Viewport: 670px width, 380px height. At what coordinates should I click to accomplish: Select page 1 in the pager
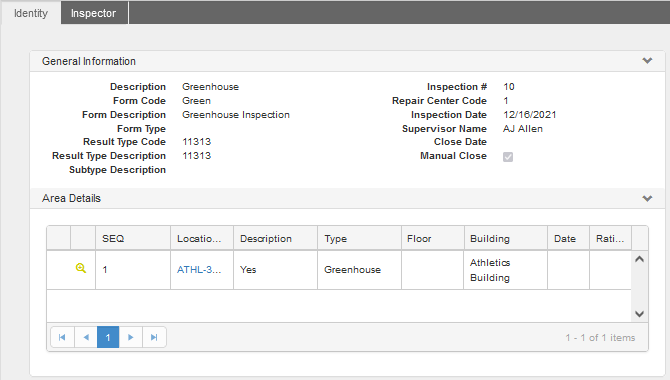click(108, 337)
